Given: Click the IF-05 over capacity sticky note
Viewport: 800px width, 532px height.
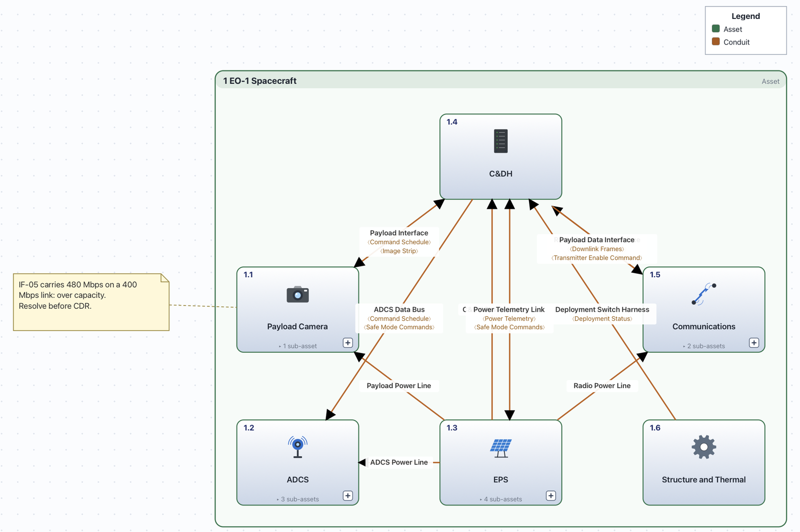Looking at the screenshot, I should click(91, 302).
